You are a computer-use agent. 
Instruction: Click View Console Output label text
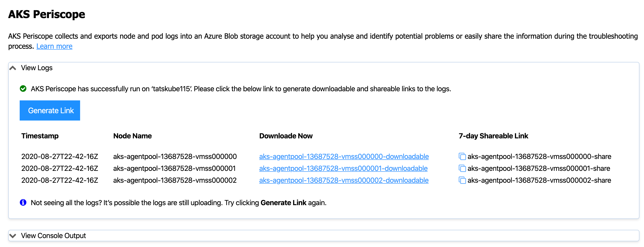53,236
